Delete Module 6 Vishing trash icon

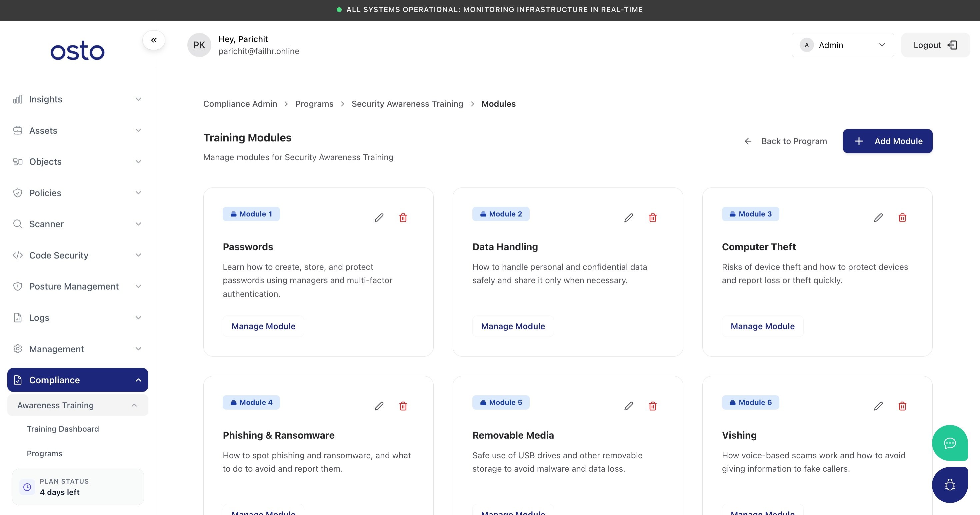(x=902, y=406)
